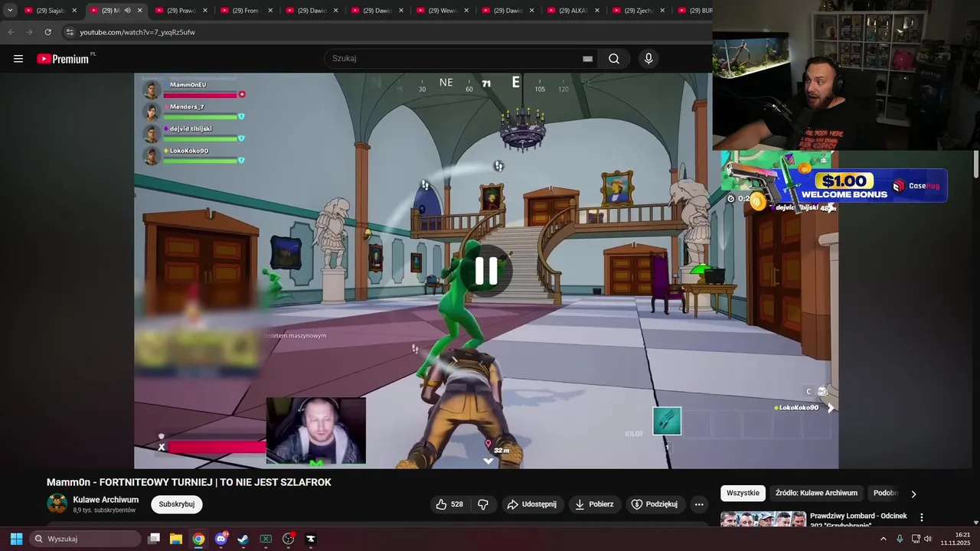This screenshot has height=551, width=980.
Task: Open the Prawdziwy Lombard video thumbnail
Action: [763, 520]
